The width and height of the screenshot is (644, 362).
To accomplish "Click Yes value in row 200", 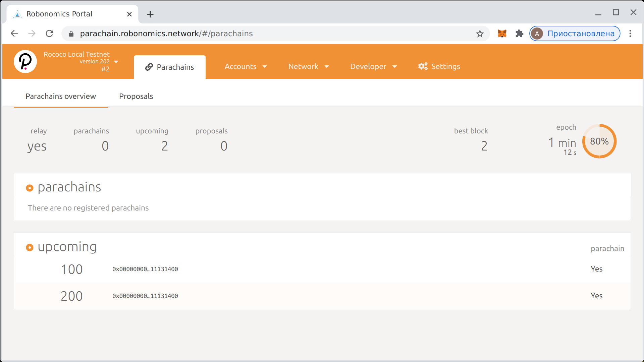I will (597, 296).
